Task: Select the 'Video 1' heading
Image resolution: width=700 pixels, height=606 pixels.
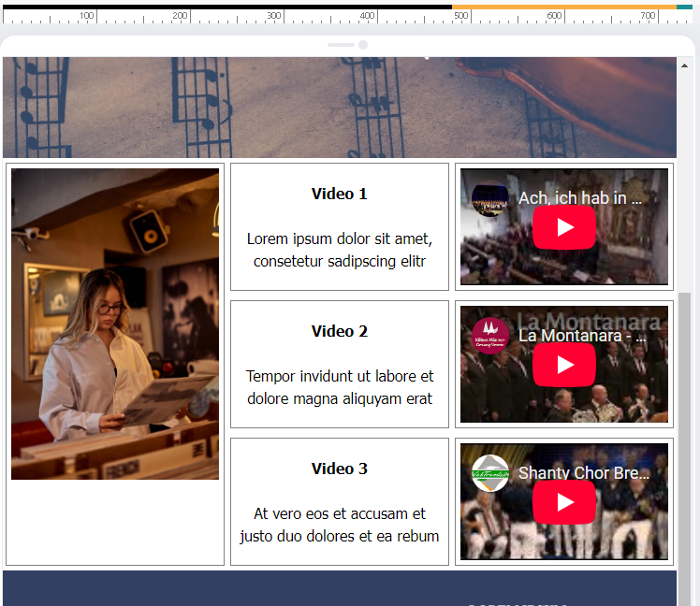Action: point(340,195)
